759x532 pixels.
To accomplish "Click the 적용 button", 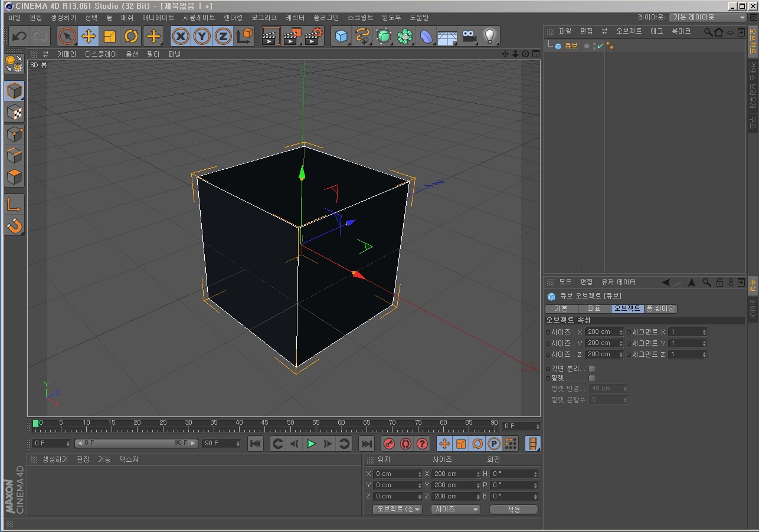I will tap(514, 509).
